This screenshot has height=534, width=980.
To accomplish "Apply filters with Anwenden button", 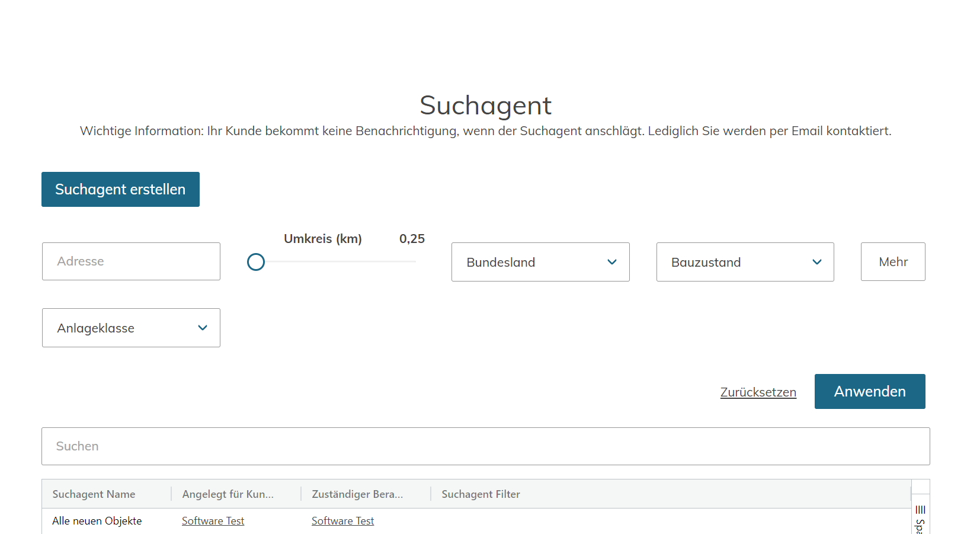I will (870, 391).
